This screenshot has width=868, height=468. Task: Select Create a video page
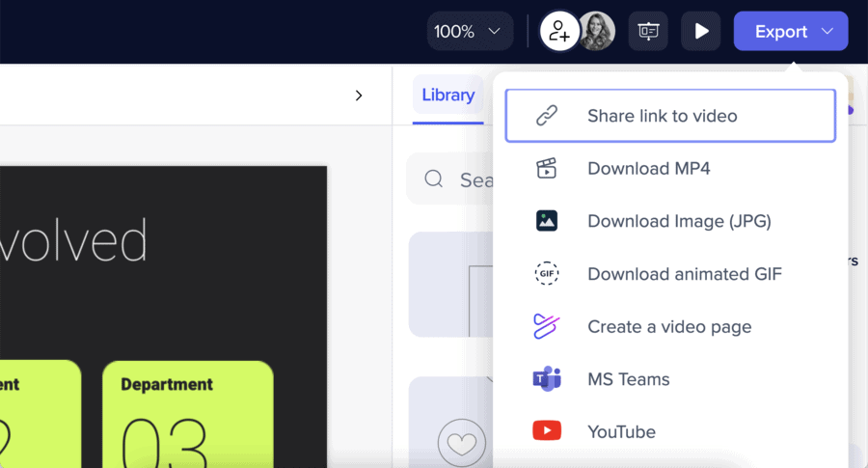[670, 326]
